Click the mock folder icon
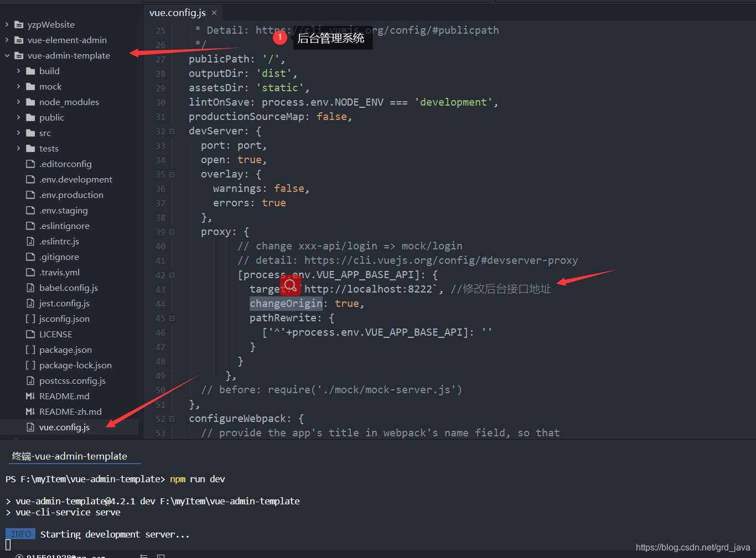 [x=30, y=87]
